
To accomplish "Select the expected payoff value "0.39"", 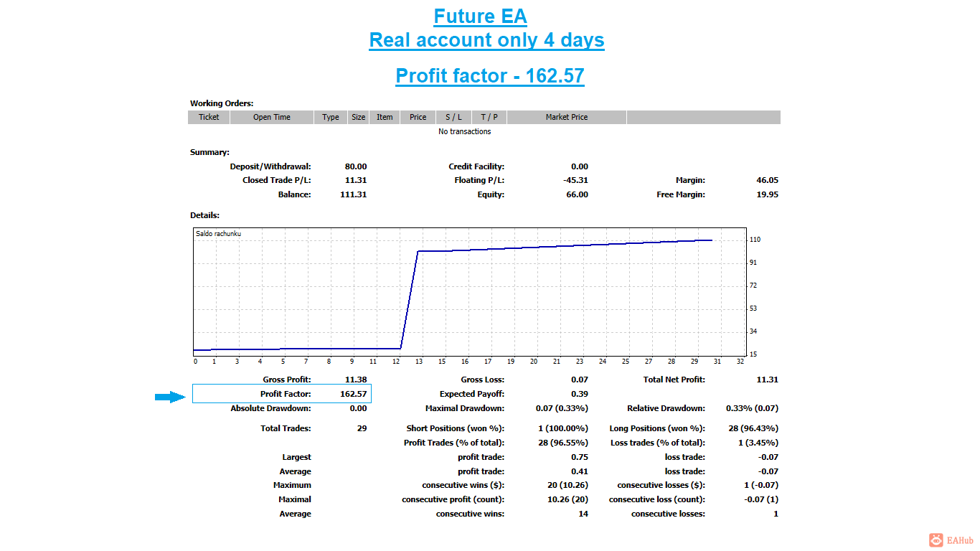I will (580, 394).
